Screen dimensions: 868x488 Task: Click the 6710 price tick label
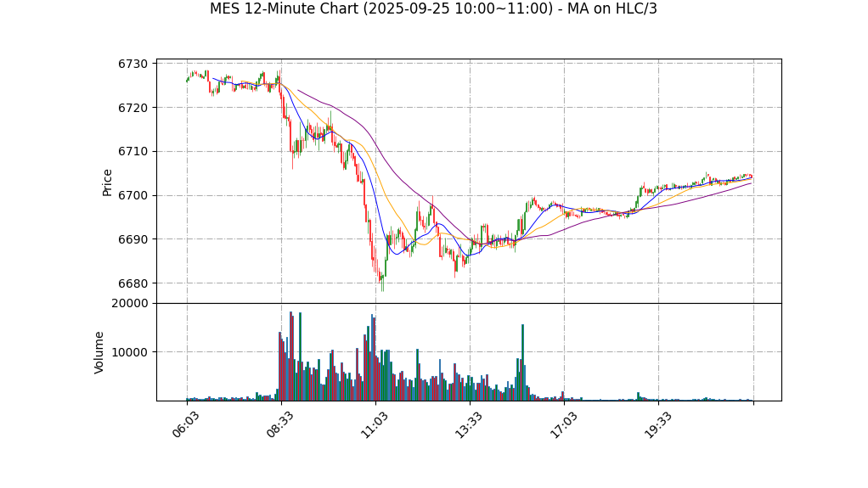tap(132, 151)
